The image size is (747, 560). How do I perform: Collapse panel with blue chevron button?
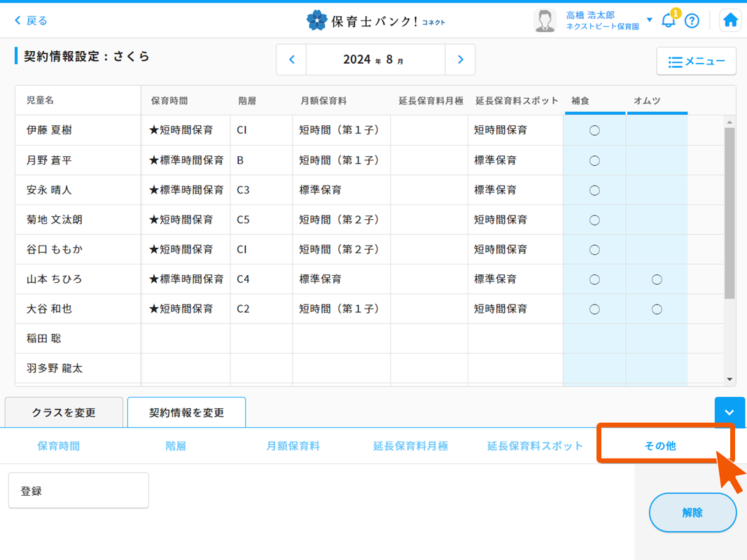coord(729,412)
